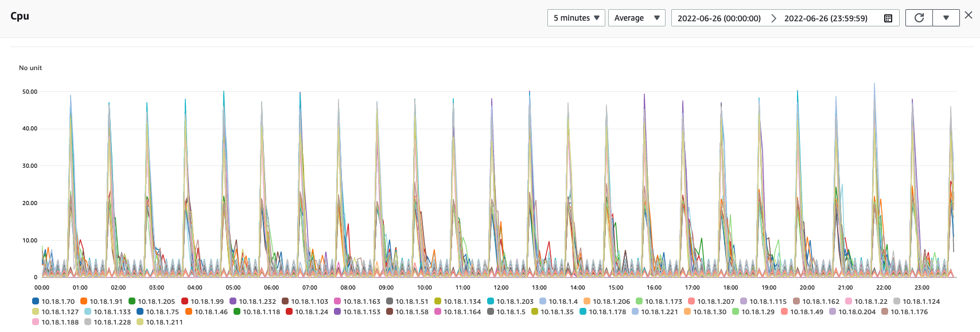This screenshot has width=980, height=332.
Task: Open the 5 minutes period dropdown
Action: (576, 18)
